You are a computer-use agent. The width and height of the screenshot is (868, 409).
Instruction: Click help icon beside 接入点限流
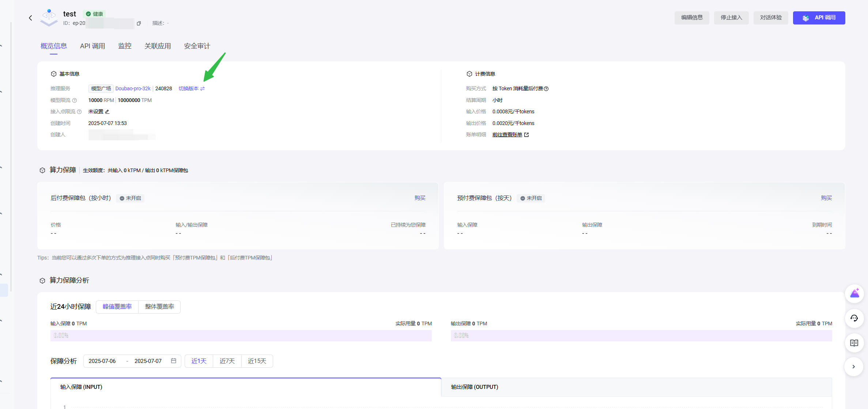click(x=79, y=112)
